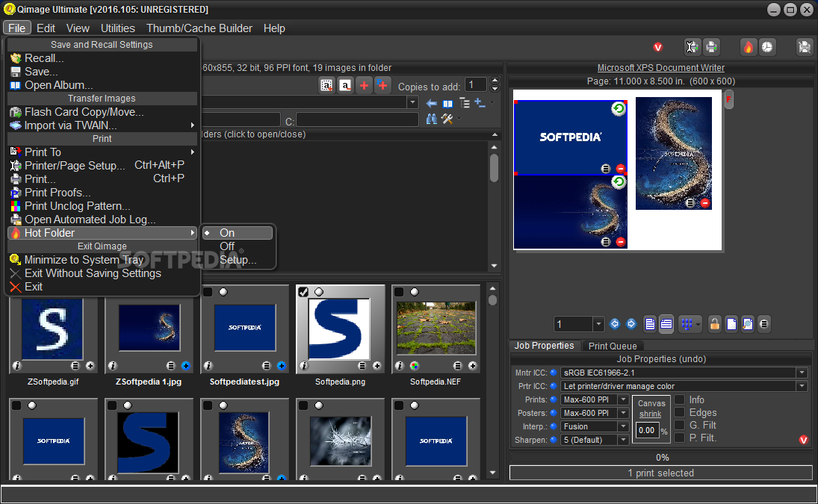Screen dimensions: 818x504
Task: Switch to the Print Queue tab
Action: [613, 346]
